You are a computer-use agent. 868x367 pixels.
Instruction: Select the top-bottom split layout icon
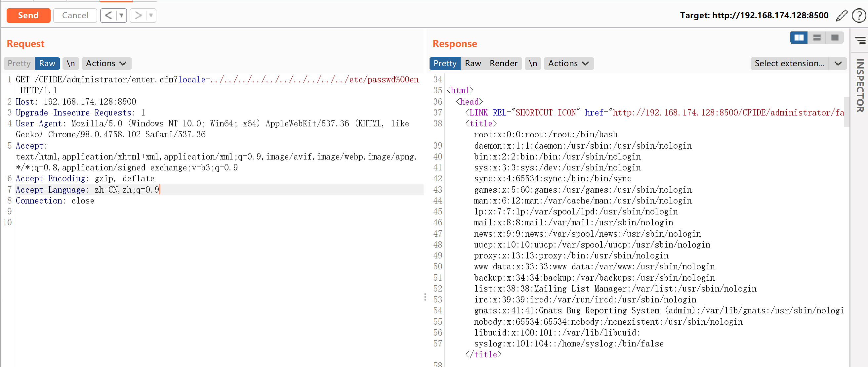tap(816, 37)
